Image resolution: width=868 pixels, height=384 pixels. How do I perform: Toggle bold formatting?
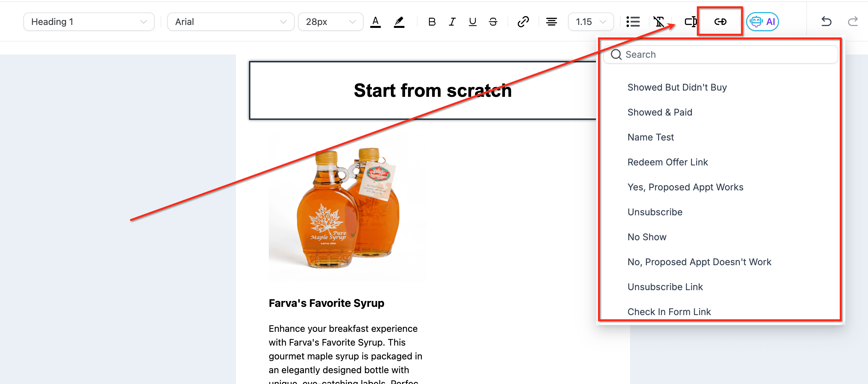click(x=432, y=22)
